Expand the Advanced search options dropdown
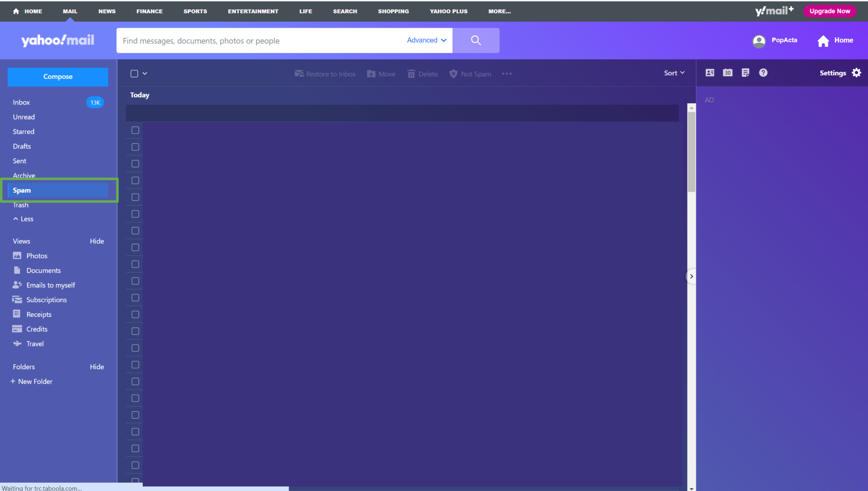This screenshot has width=868, height=491. click(426, 40)
